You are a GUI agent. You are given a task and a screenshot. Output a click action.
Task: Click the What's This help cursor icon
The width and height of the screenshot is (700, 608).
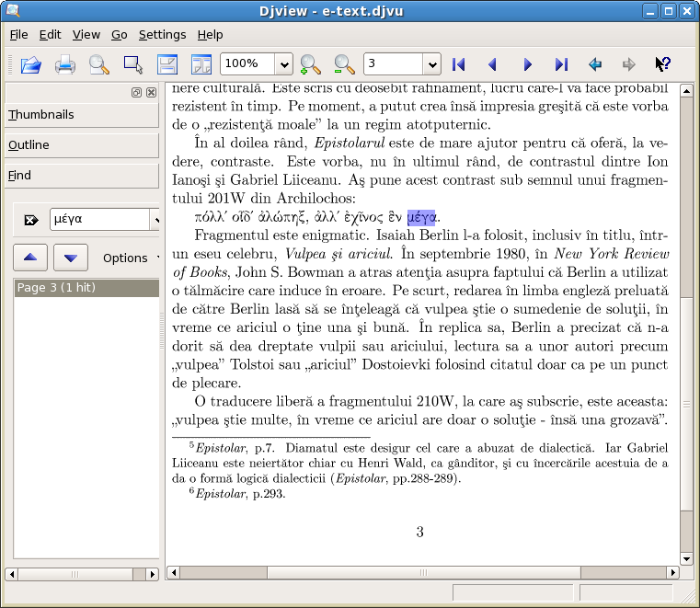(663, 64)
